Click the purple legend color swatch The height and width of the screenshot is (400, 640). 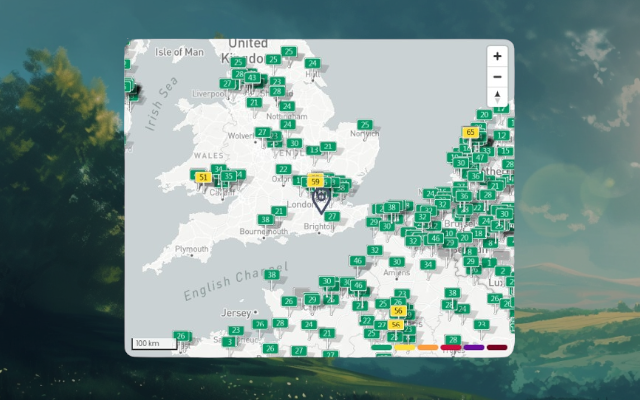click(474, 347)
